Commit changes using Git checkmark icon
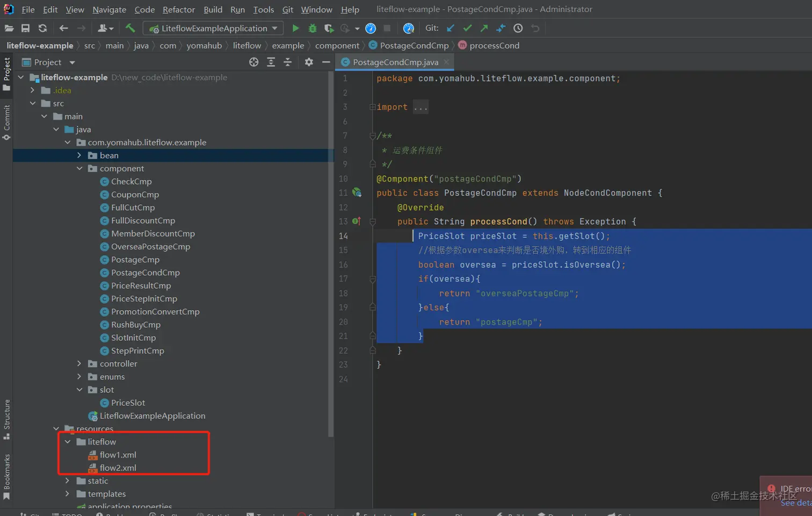Screen dimensions: 812x516 pyautogui.click(x=467, y=28)
